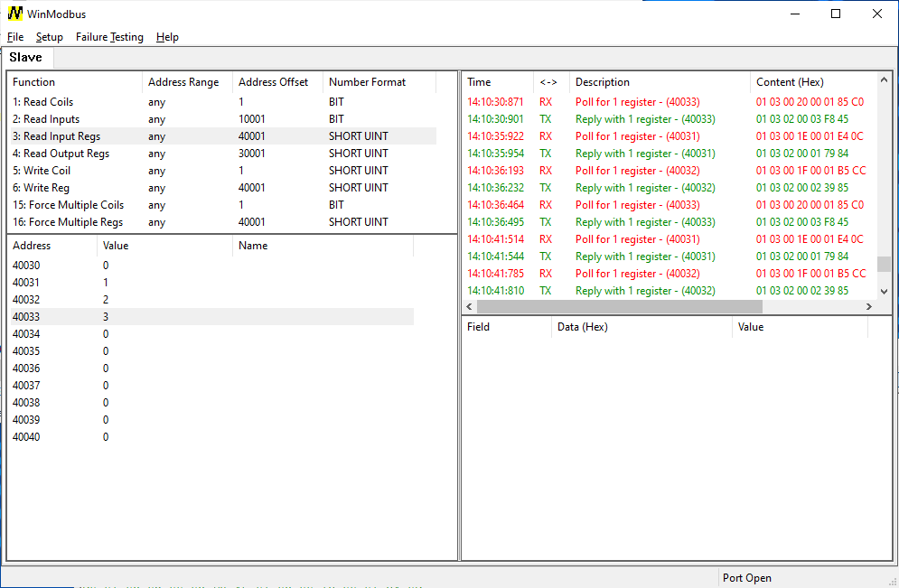Select register address 40039
This screenshot has height=588, width=899.
[x=212, y=420]
